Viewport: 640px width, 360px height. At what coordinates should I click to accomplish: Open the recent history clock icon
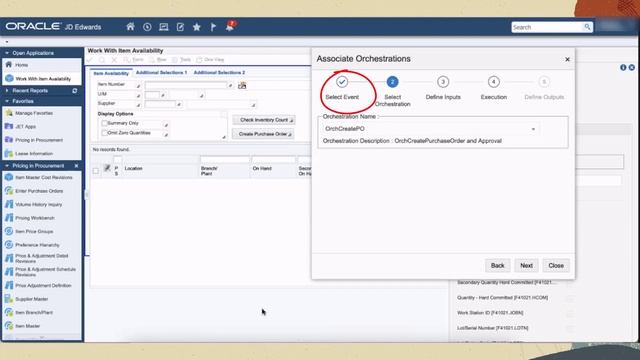point(147,27)
